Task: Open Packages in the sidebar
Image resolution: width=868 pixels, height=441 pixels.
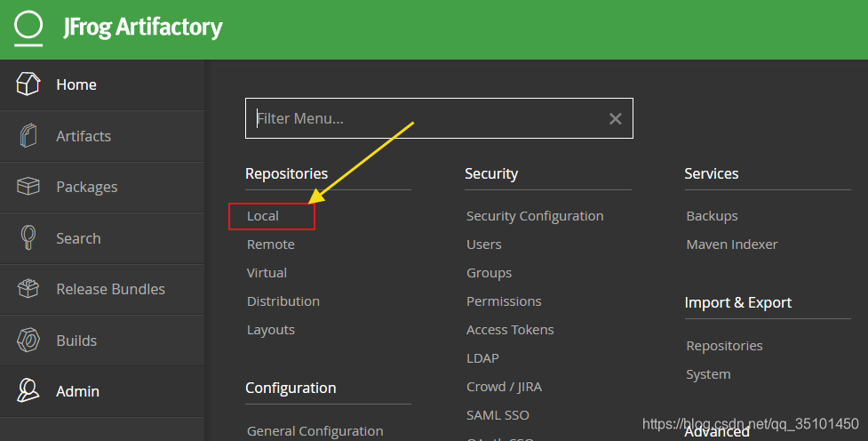Action: point(102,188)
